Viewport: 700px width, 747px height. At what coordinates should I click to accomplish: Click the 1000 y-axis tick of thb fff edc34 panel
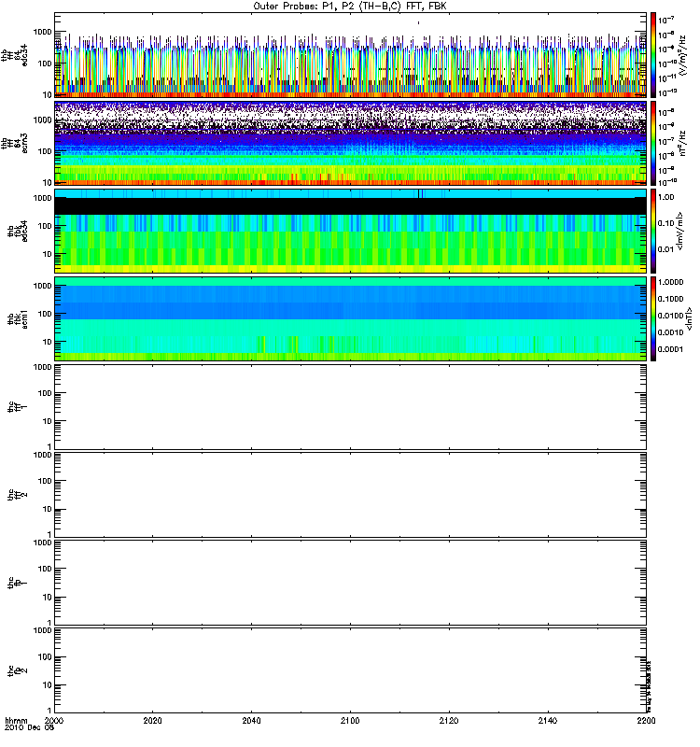click(42, 32)
